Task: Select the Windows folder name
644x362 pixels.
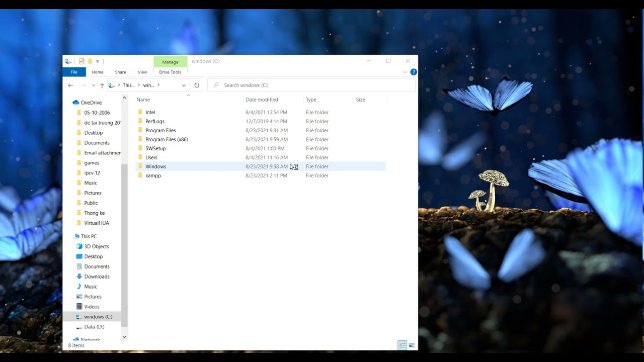Action: point(155,167)
